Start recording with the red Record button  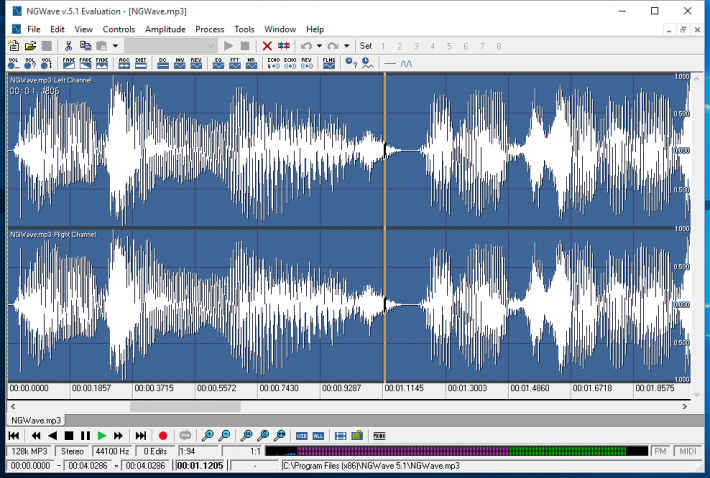pos(163,436)
